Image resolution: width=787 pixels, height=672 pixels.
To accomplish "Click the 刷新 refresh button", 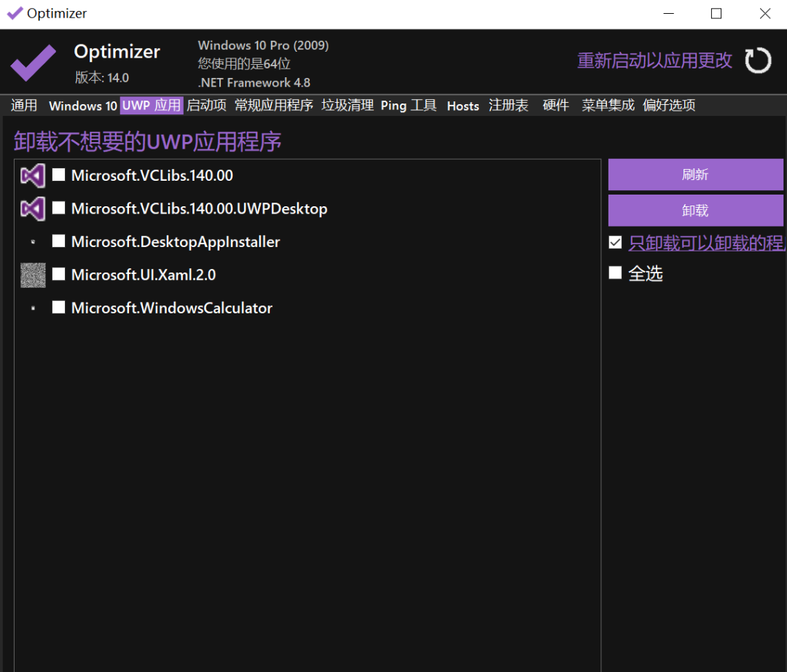I will pyautogui.click(x=696, y=175).
